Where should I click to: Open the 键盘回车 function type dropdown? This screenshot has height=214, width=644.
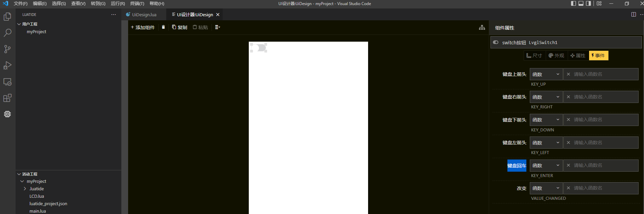click(x=546, y=165)
